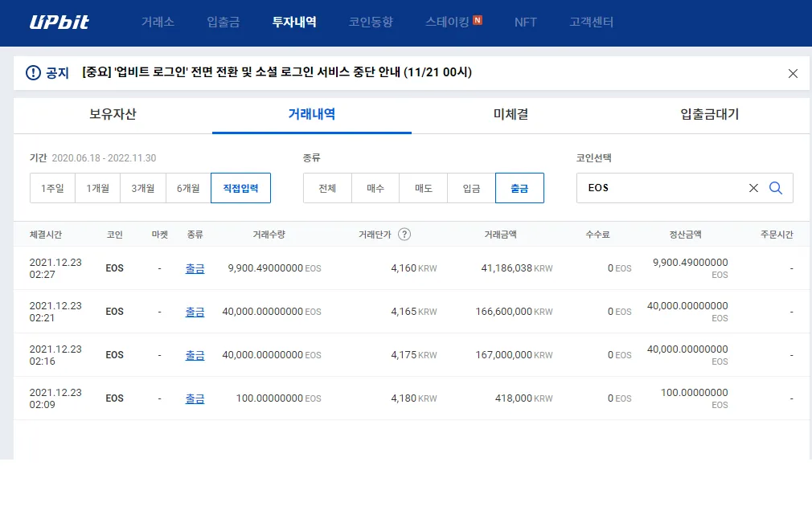Open 고객센터 from the top navigation
This screenshot has height=531, width=812.
(x=591, y=22)
